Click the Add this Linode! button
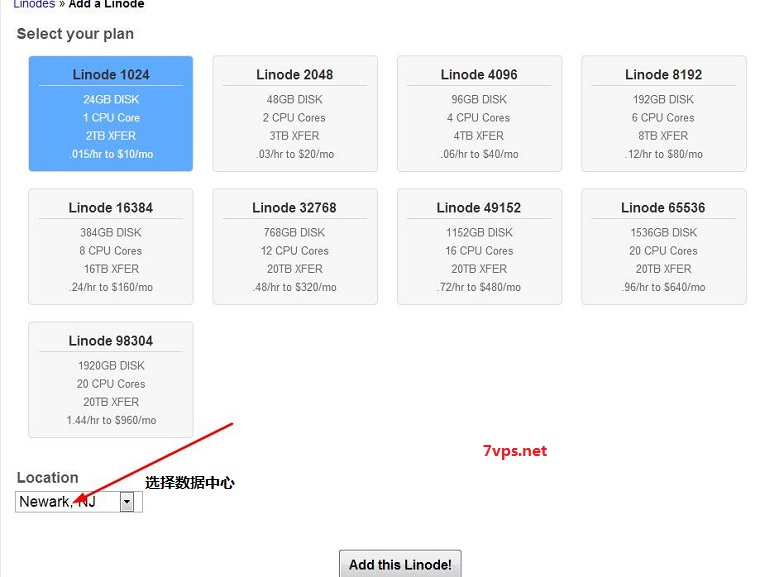760x577 pixels. pos(400,564)
